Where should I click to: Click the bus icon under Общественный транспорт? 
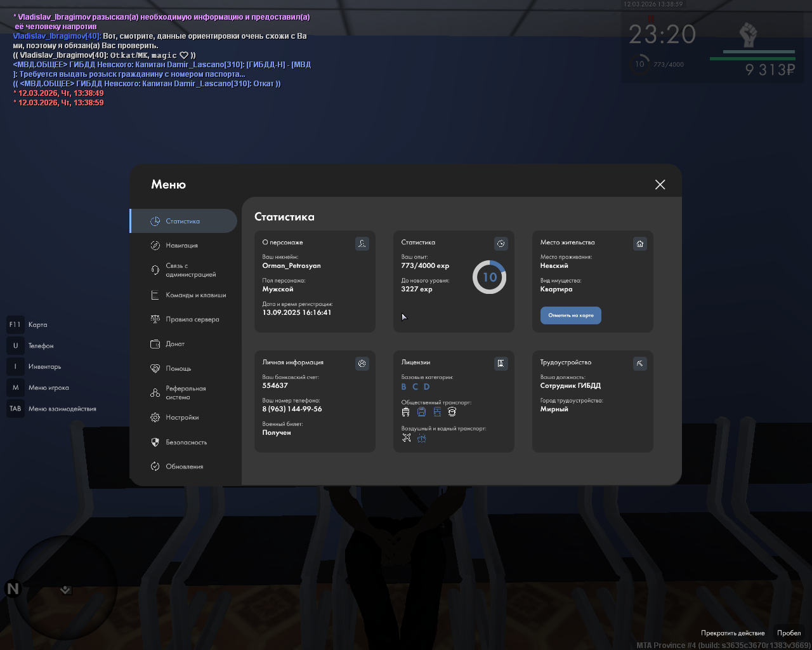click(406, 412)
